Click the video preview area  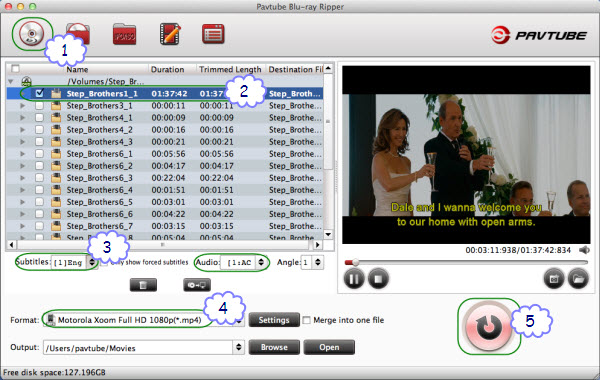click(x=466, y=155)
